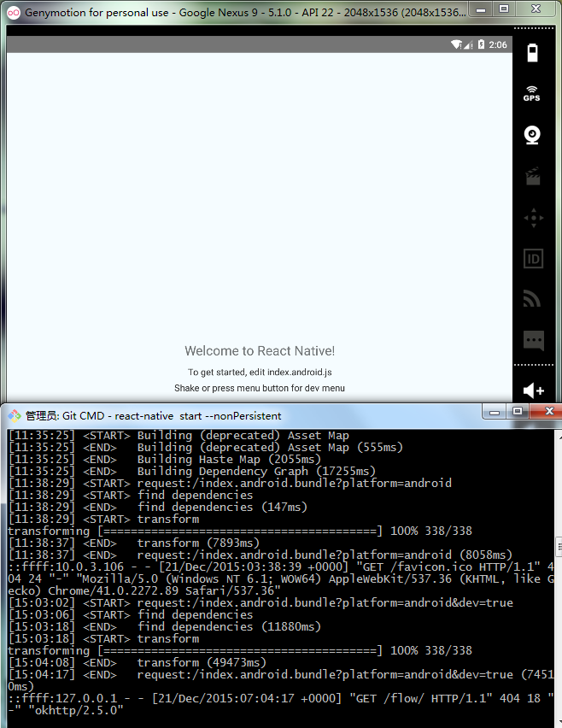Image resolution: width=562 pixels, height=728 pixels.
Task: Close the Git CMD window
Action: coord(549,411)
